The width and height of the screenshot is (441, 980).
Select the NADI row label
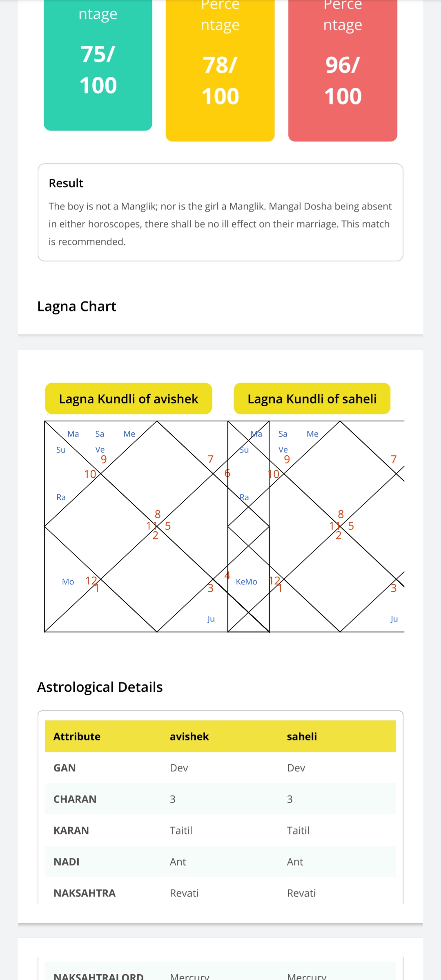point(67,862)
